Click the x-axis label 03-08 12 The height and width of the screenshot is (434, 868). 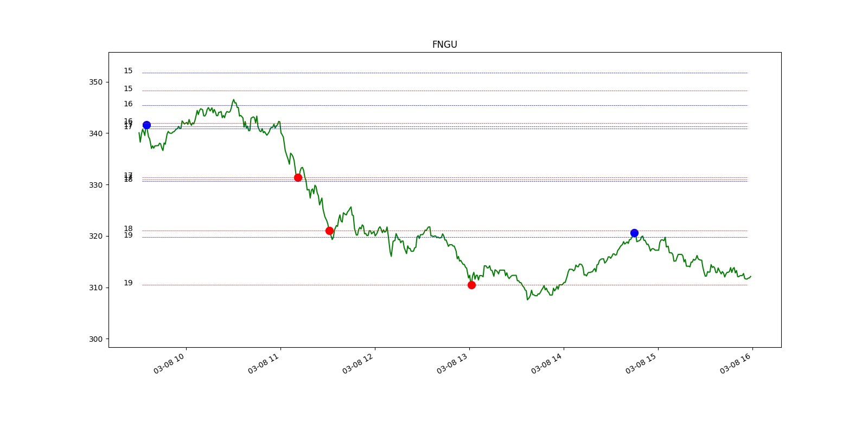coord(358,363)
